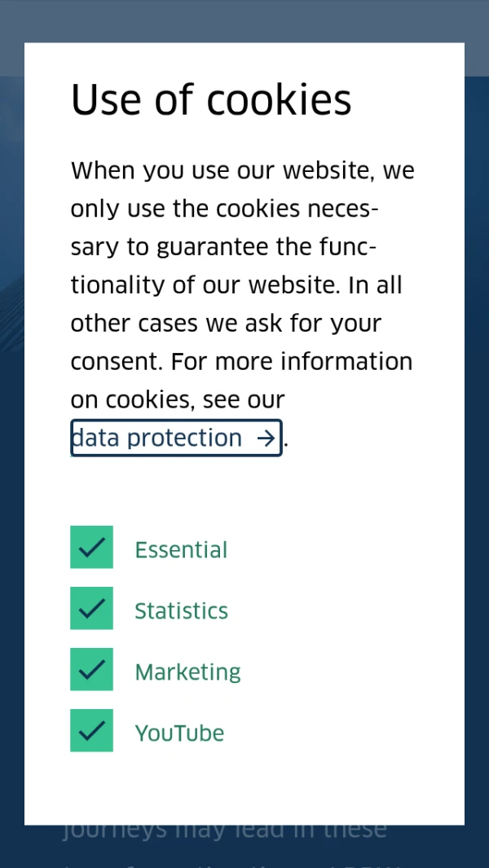Viewport: 489px width, 868px height.
Task: Select the Marketing label text
Action: [x=187, y=672]
